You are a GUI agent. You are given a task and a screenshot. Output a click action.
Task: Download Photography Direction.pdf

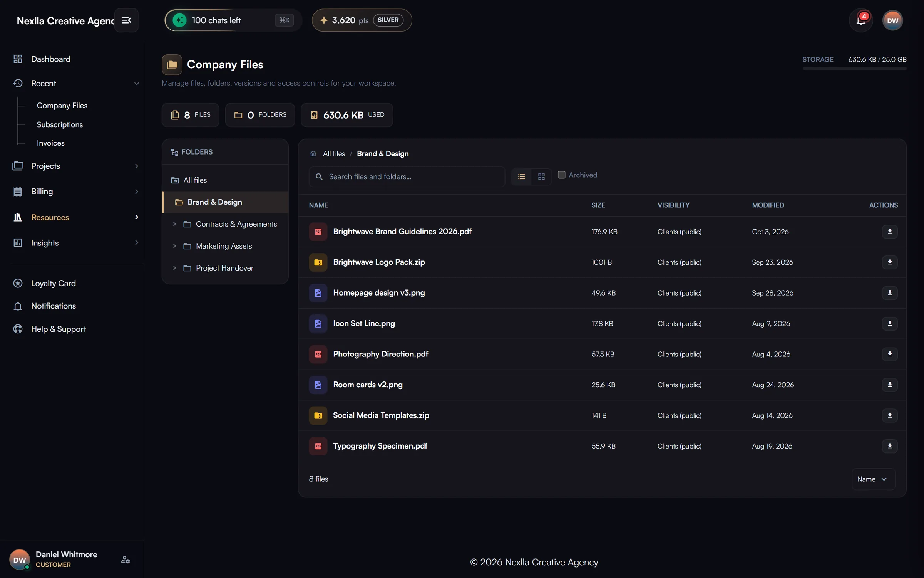pyautogui.click(x=890, y=354)
